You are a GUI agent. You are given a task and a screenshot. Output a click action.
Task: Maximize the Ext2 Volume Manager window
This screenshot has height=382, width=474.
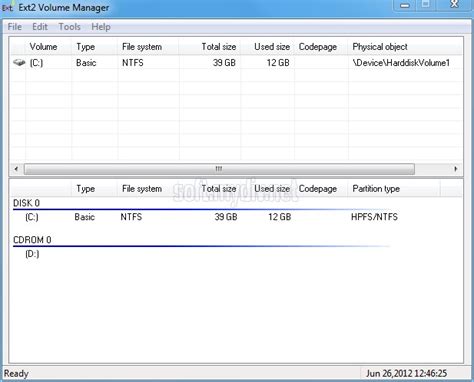click(x=426, y=5)
